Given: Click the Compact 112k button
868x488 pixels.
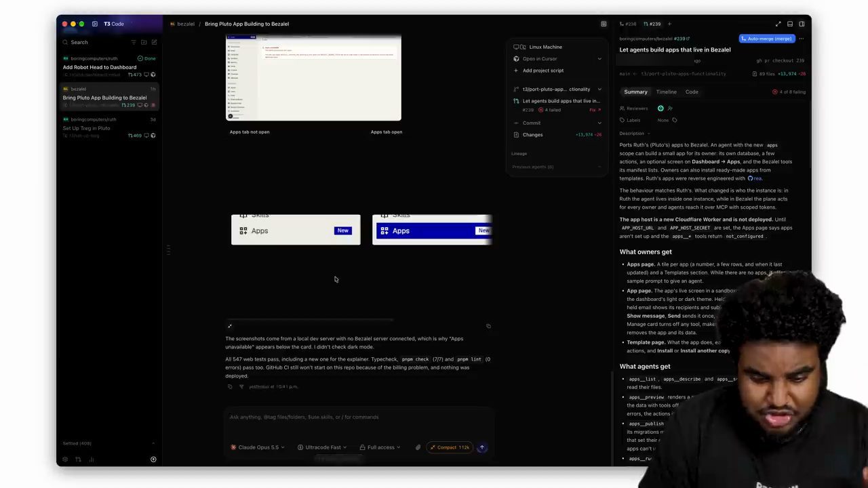Looking at the screenshot, I should tap(450, 447).
